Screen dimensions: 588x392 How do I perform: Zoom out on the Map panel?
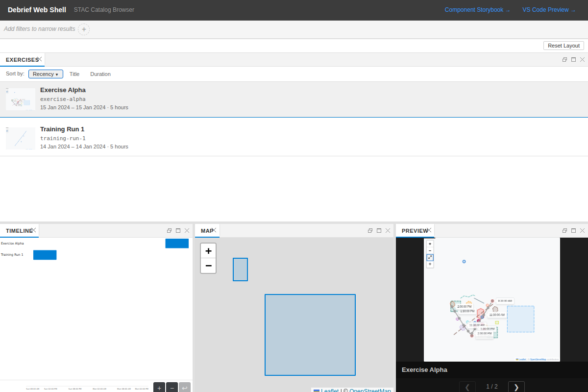click(x=208, y=266)
